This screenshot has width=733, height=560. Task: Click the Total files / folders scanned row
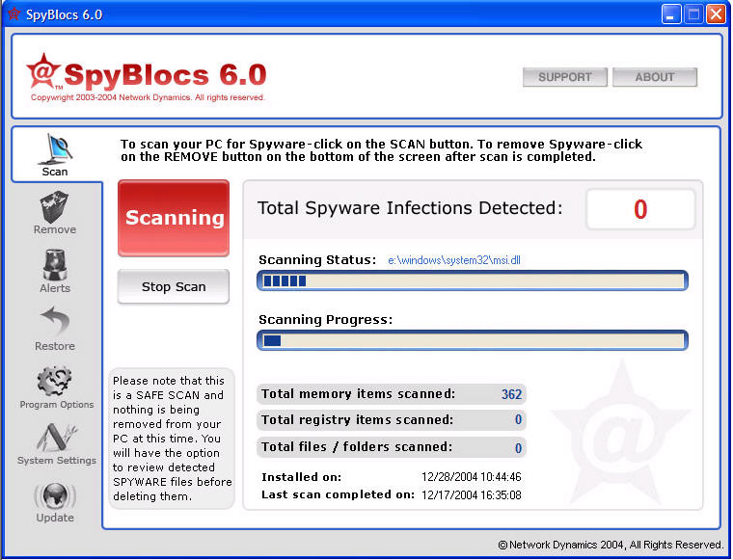coord(392,447)
